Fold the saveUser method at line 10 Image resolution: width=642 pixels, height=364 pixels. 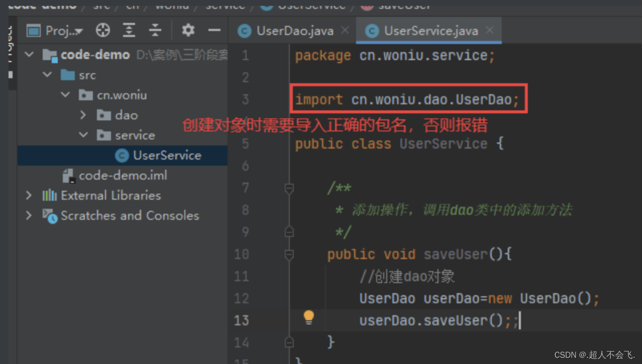[x=289, y=255]
